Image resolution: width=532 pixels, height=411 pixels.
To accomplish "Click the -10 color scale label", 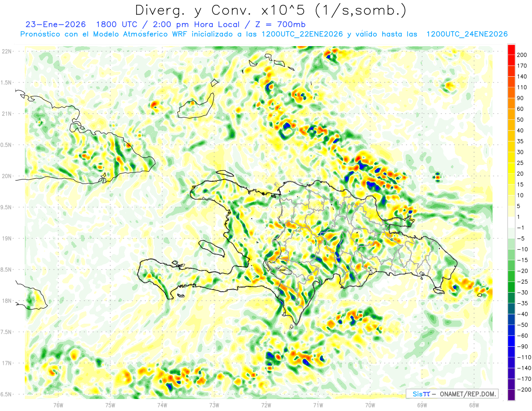I will [522, 249].
